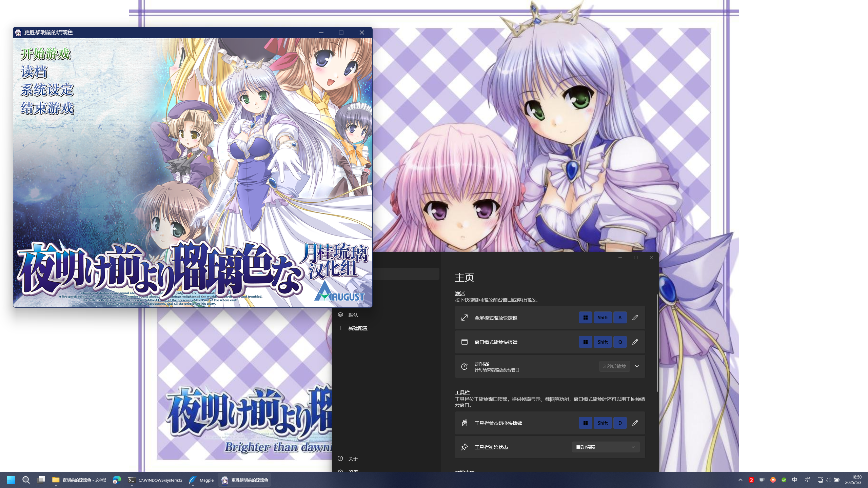Show hidden system tray icons

click(x=741, y=480)
